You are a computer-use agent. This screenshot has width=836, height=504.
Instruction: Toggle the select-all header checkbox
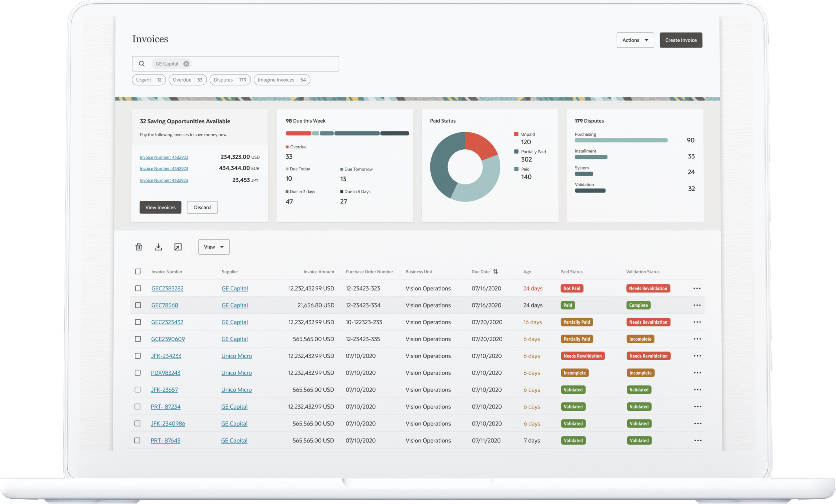point(138,271)
